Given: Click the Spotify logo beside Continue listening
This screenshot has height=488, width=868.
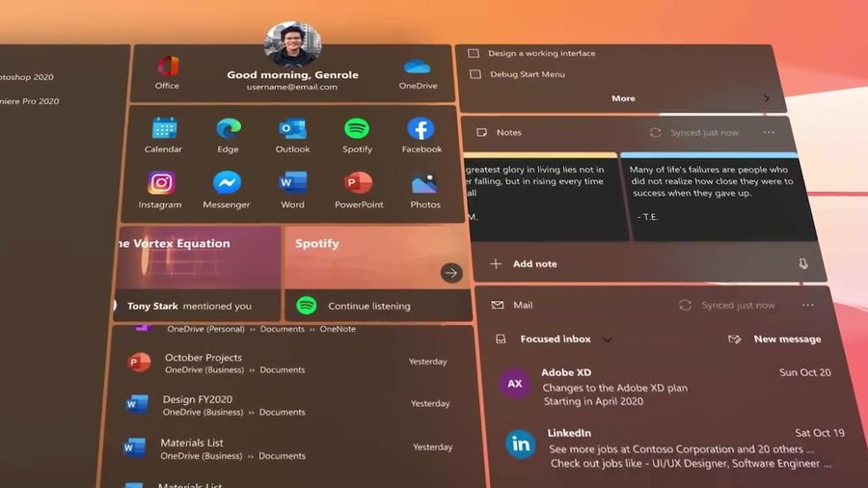Looking at the screenshot, I should [306, 306].
